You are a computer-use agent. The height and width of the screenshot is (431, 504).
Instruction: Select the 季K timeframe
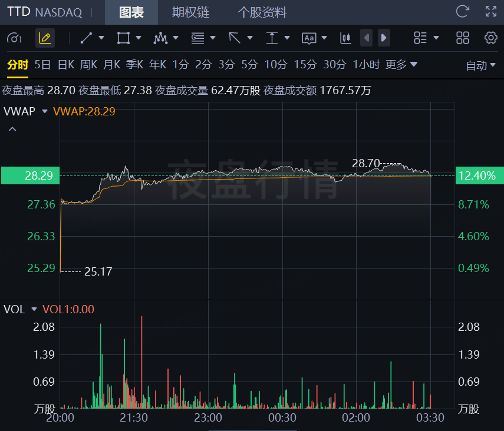(x=134, y=65)
